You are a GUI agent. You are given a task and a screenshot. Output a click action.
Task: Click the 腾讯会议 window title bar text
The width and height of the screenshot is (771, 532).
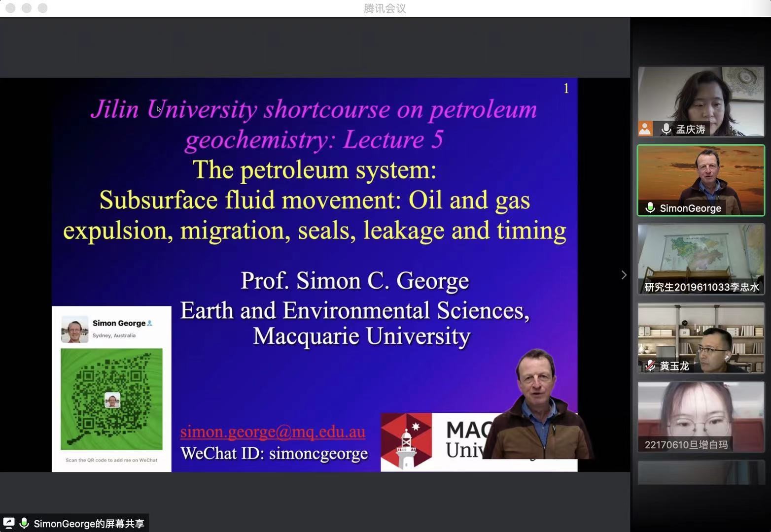pos(385,8)
